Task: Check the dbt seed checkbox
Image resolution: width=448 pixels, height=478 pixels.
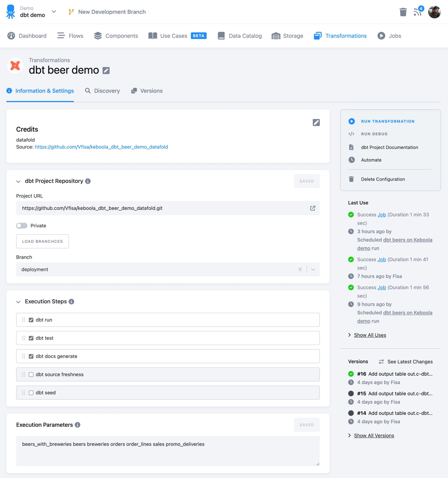Action: point(31,393)
